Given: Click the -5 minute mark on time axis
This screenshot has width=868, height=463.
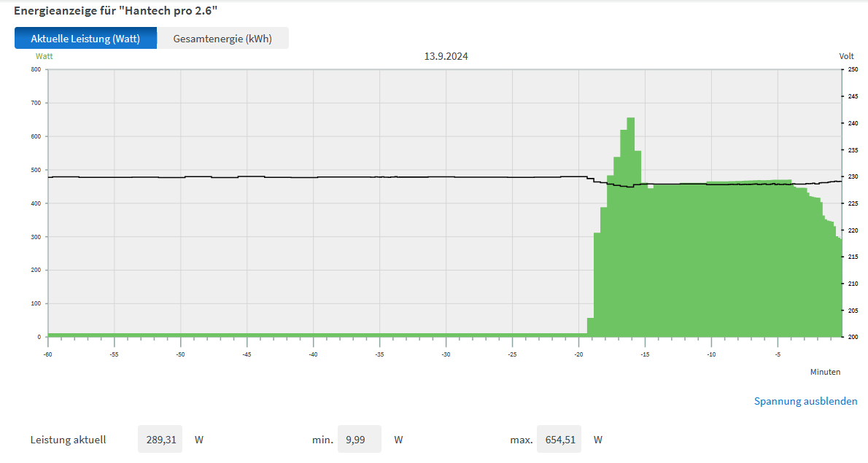Looking at the screenshot, I should [778, 355].
